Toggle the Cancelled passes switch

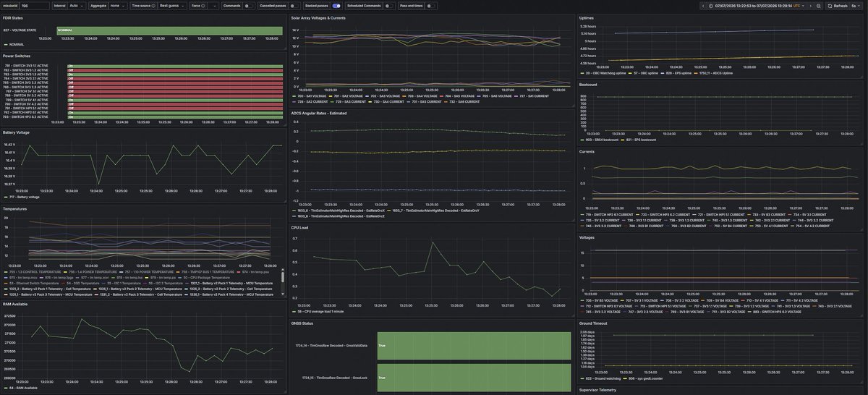pos(295,5)
